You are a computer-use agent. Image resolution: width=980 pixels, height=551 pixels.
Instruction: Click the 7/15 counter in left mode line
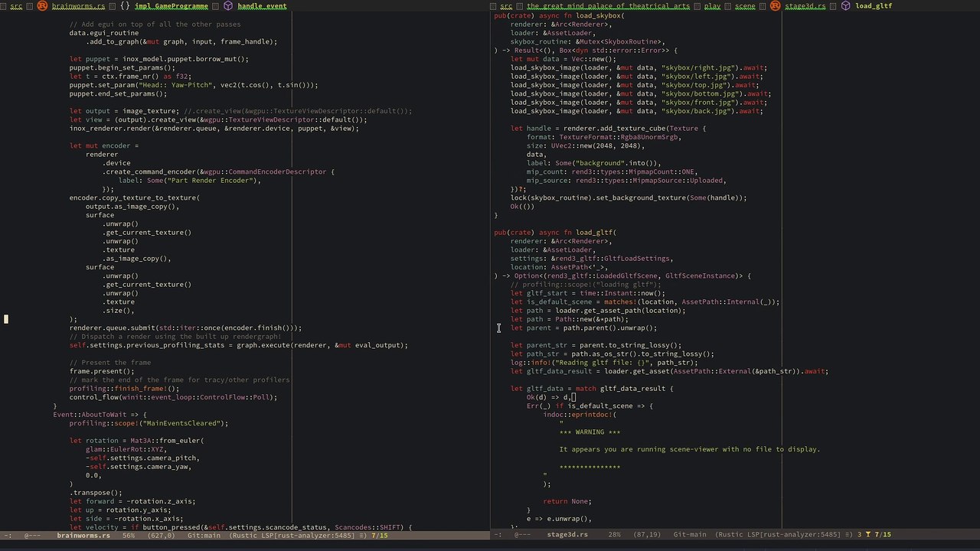click(380, 535)
